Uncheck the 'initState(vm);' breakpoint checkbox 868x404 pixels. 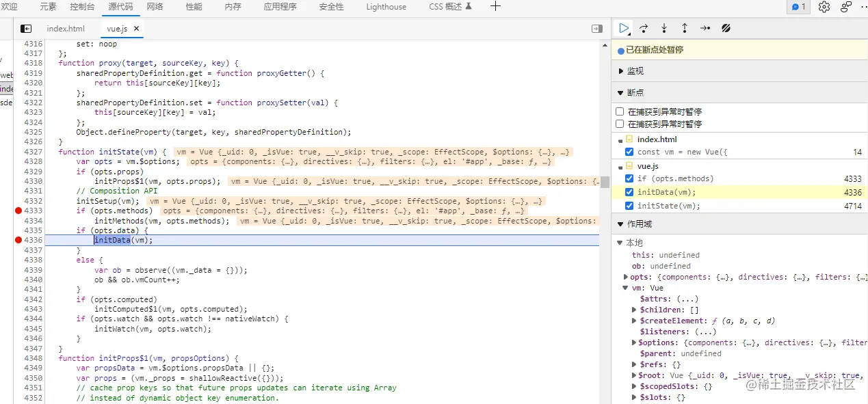coord(629,206)
